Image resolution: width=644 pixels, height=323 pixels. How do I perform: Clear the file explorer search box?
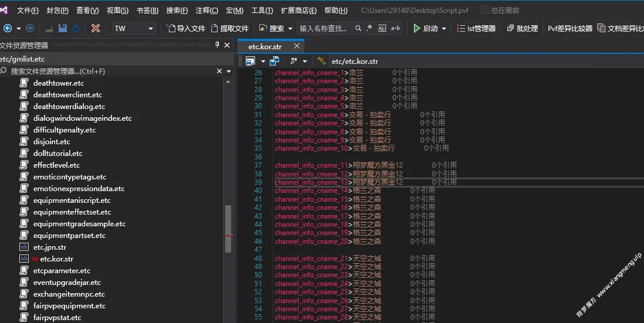click(x=219, y=71)
